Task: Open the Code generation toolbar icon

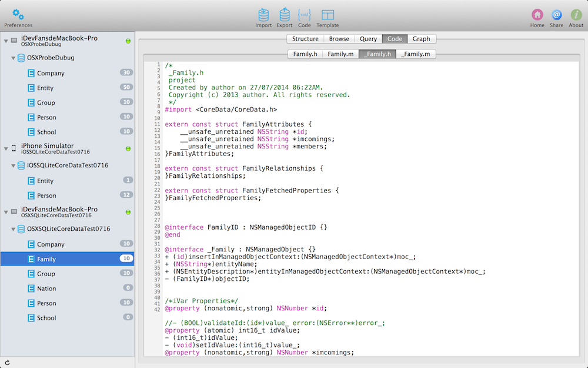Action: point(304,15)
